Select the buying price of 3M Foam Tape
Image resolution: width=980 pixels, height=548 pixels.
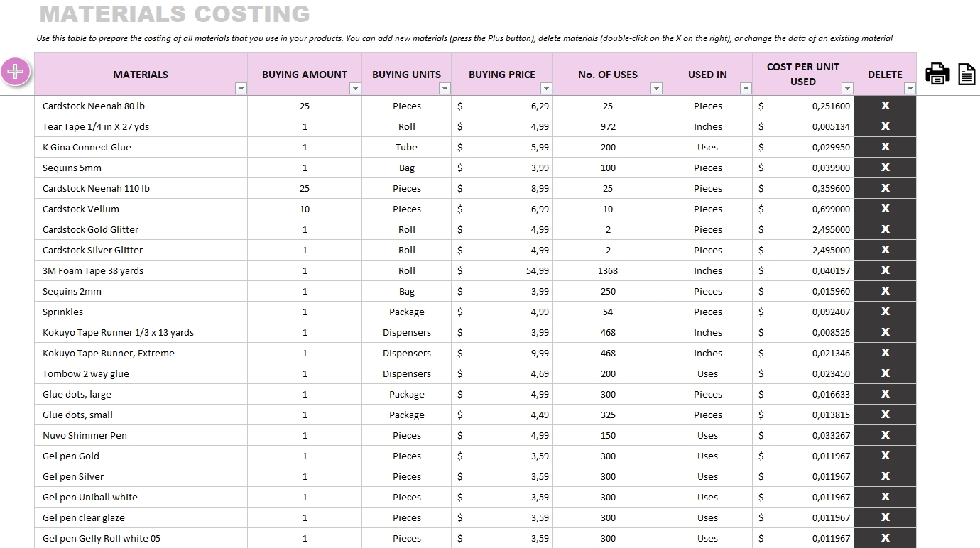click(501, 270)
